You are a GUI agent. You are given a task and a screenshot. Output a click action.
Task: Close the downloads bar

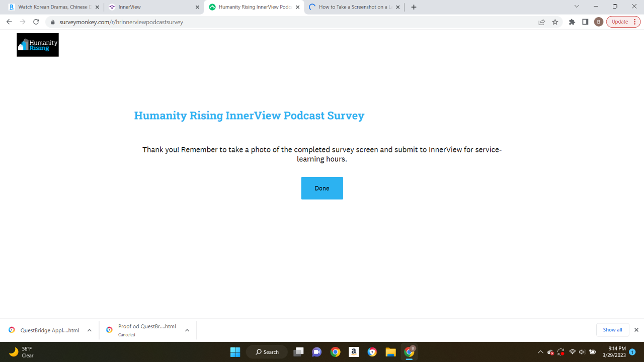click(636, 330)
